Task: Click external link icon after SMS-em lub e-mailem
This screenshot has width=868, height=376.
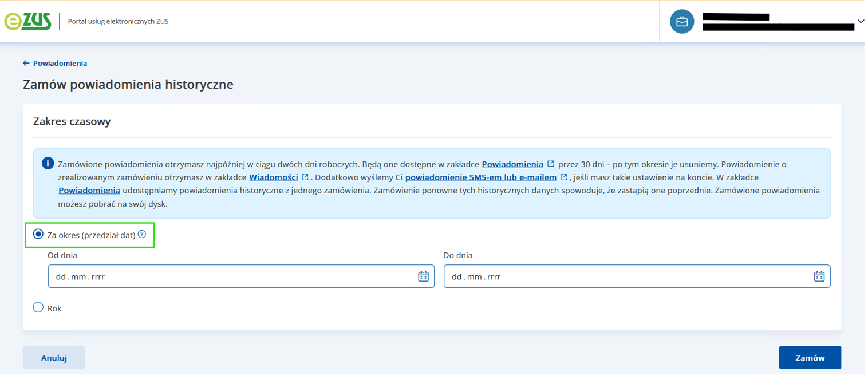Action: [564, 177]
